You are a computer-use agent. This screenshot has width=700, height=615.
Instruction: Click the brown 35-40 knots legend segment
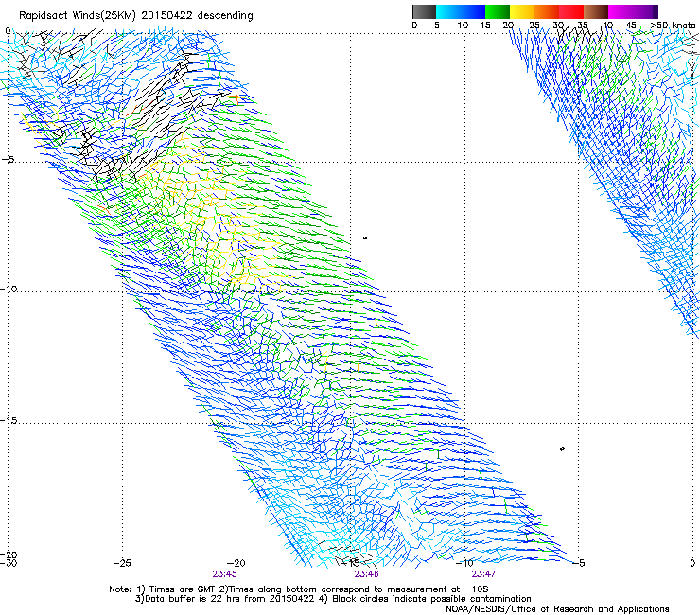pos(596,11)
